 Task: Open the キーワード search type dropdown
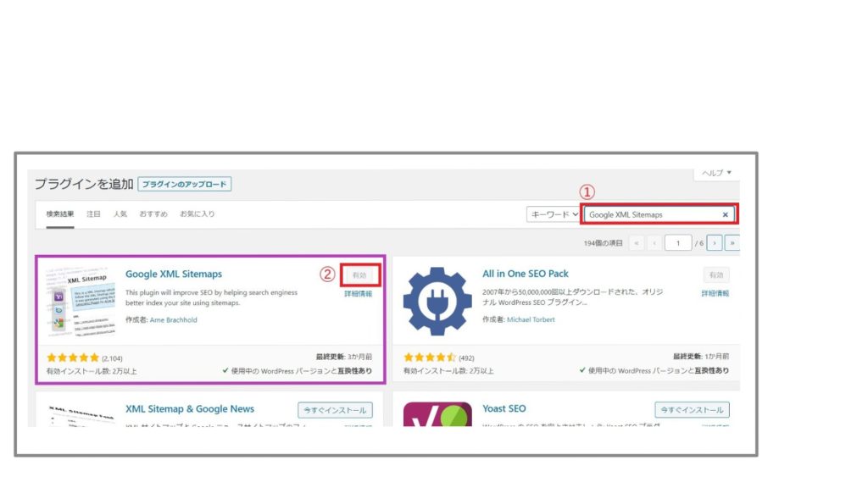tap(553, 214)
